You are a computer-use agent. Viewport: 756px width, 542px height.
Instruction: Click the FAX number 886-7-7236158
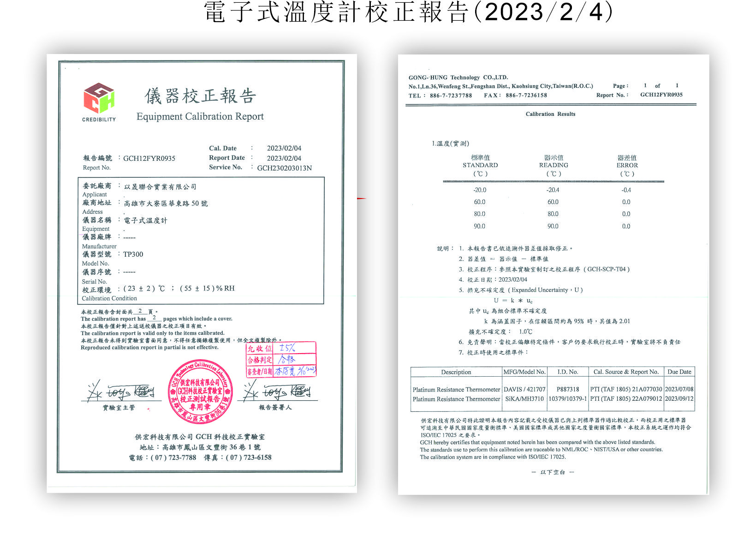tap(526, 96)
